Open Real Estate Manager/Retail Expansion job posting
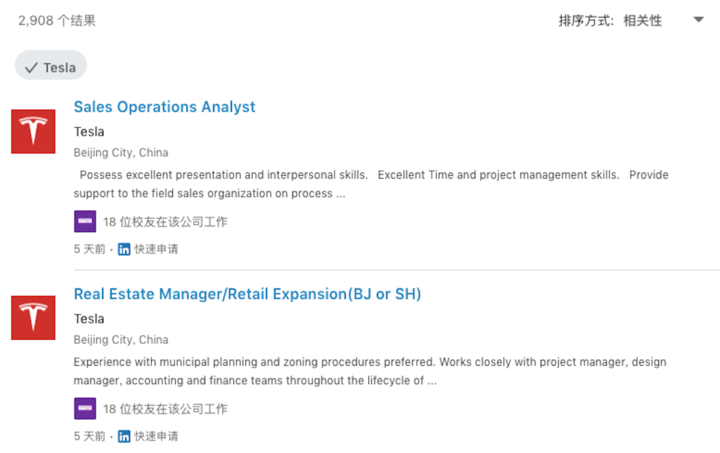 point(248,294)
